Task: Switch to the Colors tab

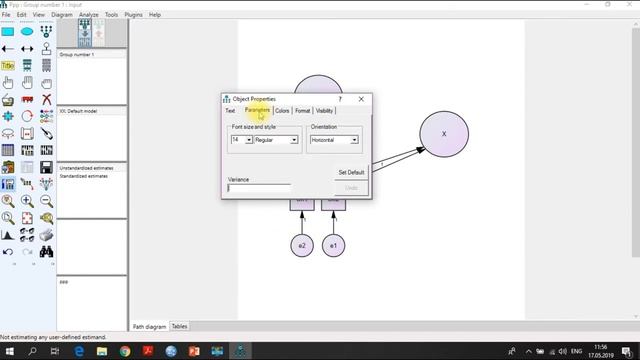Action: (x=282, y=111)
